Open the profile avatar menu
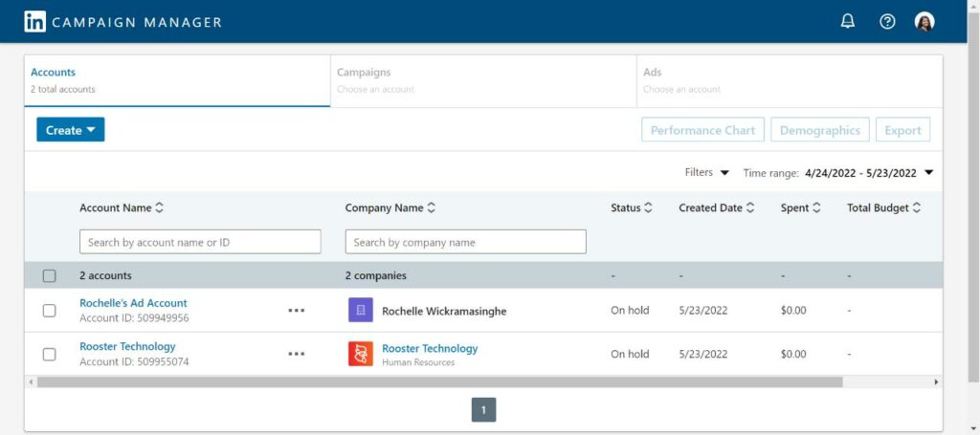Image resolution: width=980 pixels, height=435 pixels. 924,22
